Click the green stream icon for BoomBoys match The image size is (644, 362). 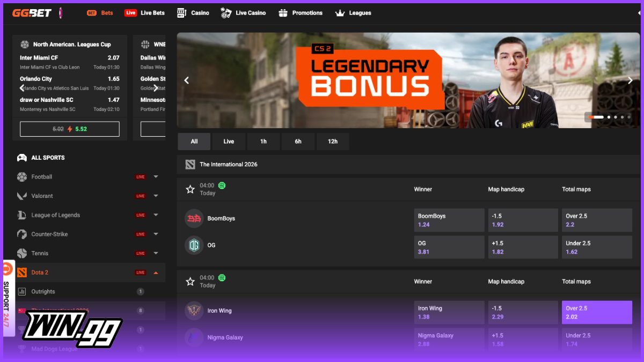(222, 186)
